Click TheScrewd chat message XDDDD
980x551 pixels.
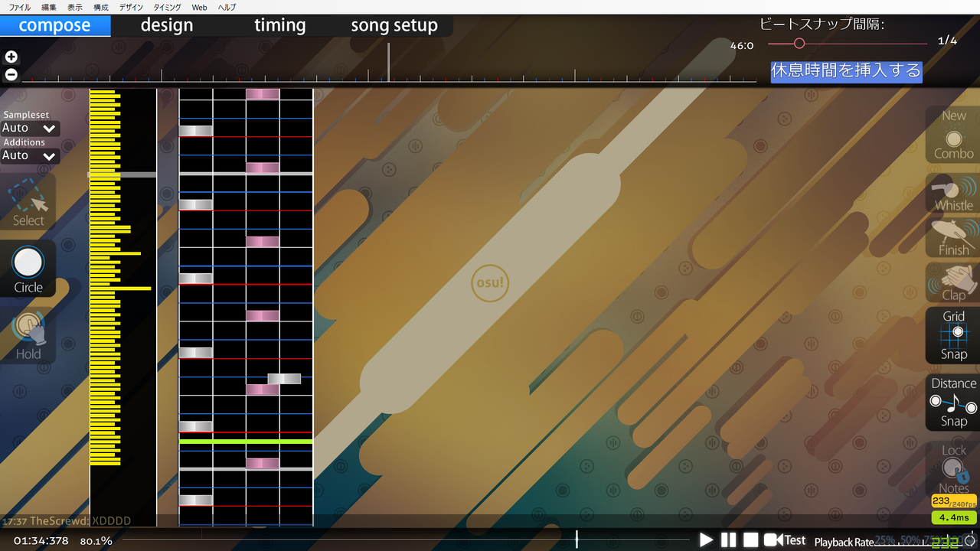click(67, 521)
